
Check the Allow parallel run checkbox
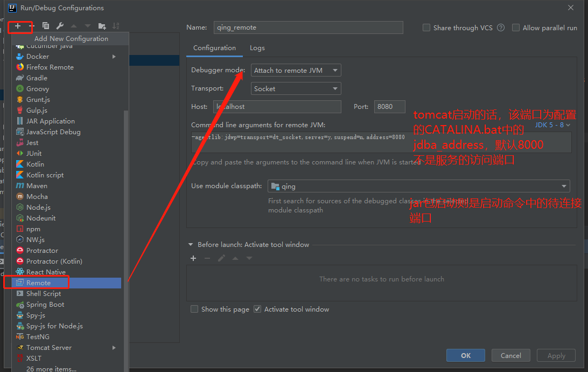point(516,28)
